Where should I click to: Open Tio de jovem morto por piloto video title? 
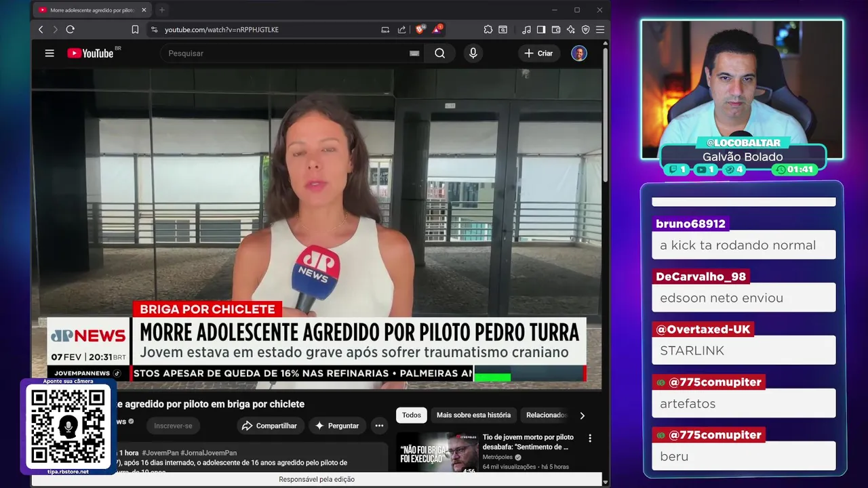[528, 442]
